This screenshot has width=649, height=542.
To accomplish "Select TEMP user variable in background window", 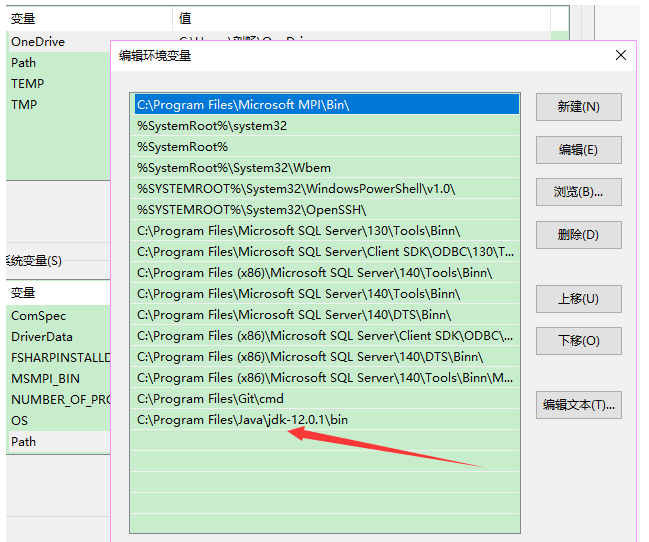I will [x=59, y=84].
